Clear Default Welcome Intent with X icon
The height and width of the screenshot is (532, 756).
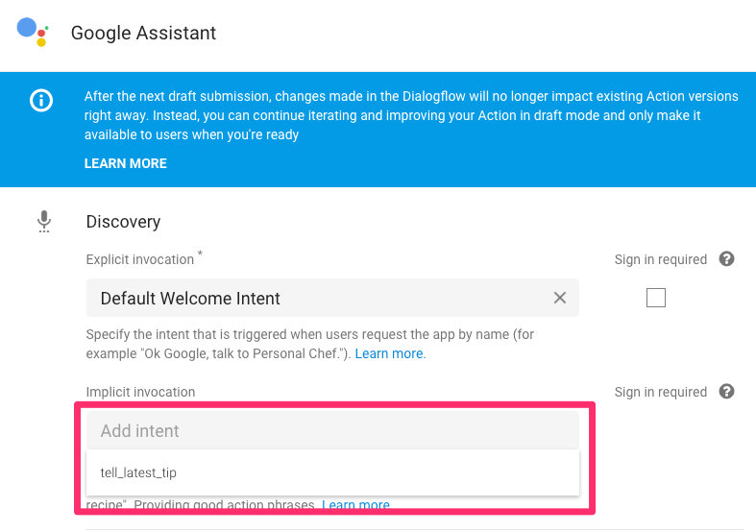point(560,298)
